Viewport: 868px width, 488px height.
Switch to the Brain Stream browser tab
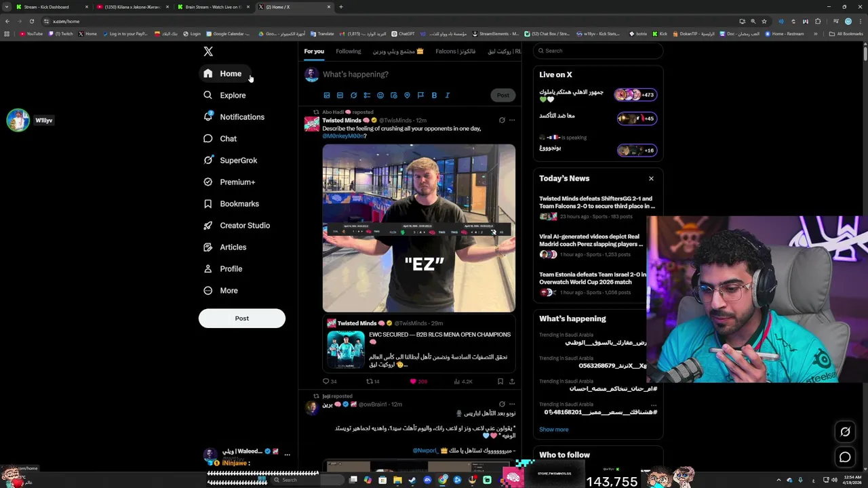213,7
